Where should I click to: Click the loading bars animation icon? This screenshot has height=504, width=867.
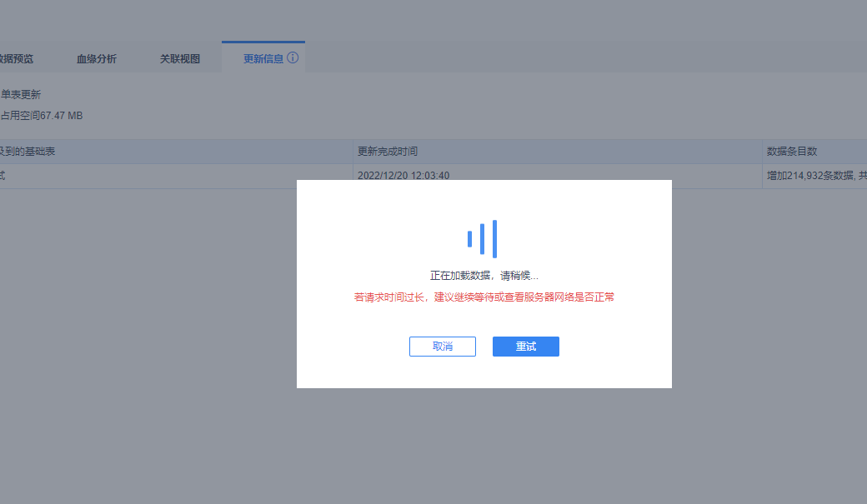point(482,239)
